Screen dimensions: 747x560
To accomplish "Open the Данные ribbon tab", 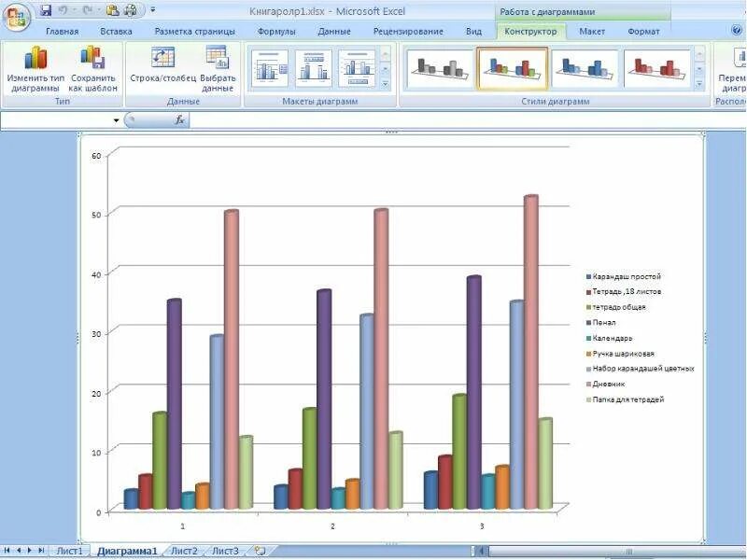I will 334,32.
